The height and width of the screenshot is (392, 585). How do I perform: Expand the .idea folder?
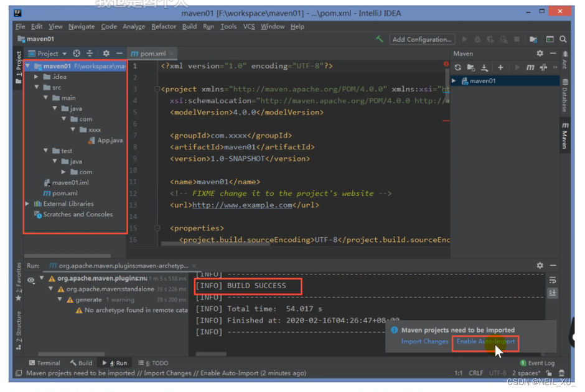(x=36, y=77)
